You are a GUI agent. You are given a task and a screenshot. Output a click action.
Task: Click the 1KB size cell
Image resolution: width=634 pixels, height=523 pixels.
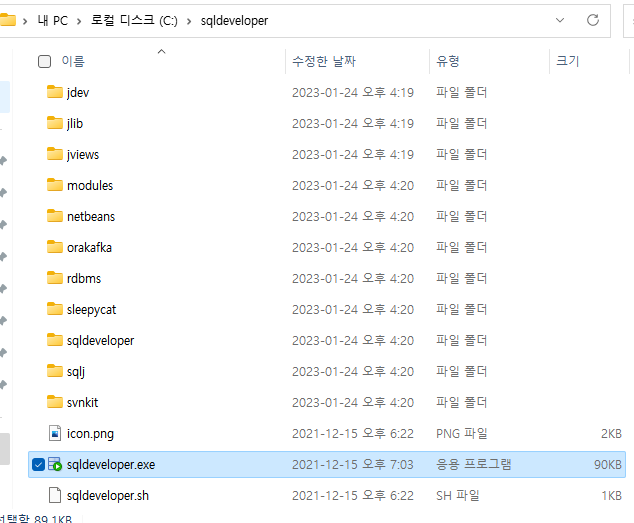coord(611,495)
